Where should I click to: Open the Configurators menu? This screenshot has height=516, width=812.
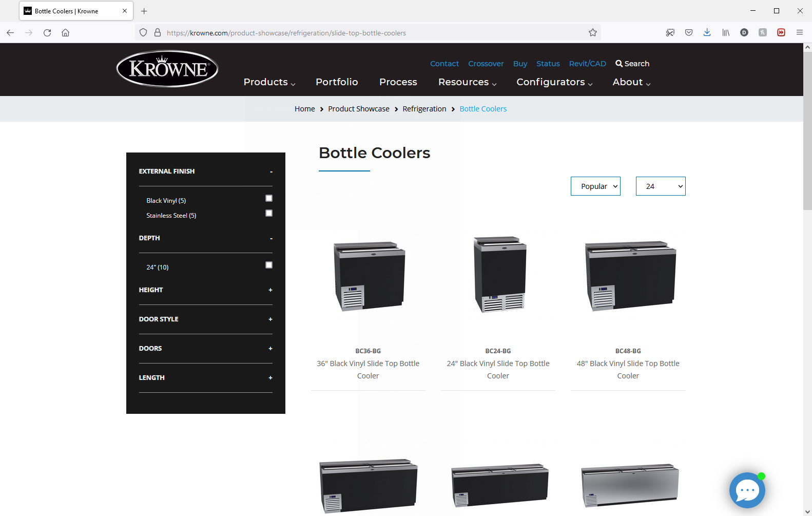pyautogui.click(x=555, y=82)
